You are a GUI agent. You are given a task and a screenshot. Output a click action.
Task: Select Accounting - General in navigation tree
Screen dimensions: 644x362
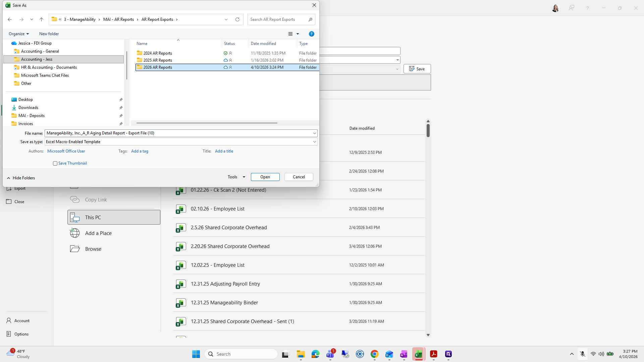(40, 51)
